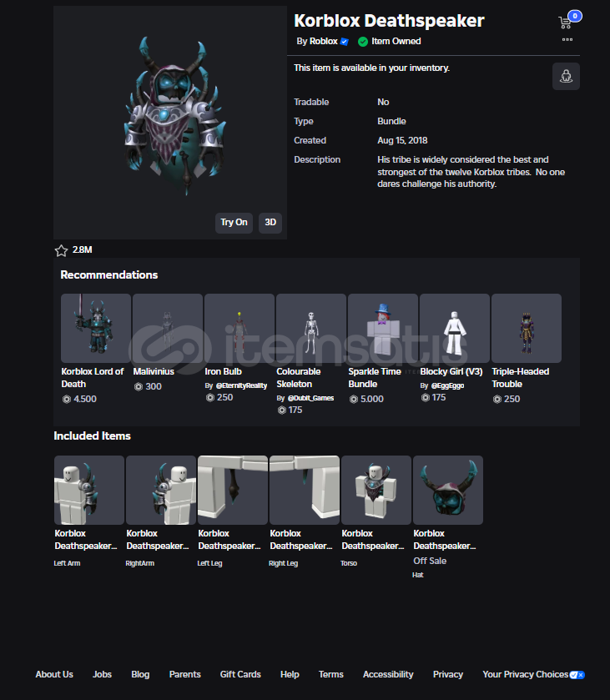Open @EternityReality creator profile link

[x=241, y=385]
